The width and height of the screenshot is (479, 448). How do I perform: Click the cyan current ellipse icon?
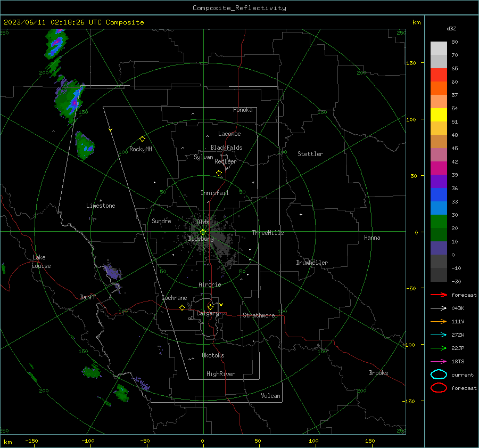tap(439, 374)
